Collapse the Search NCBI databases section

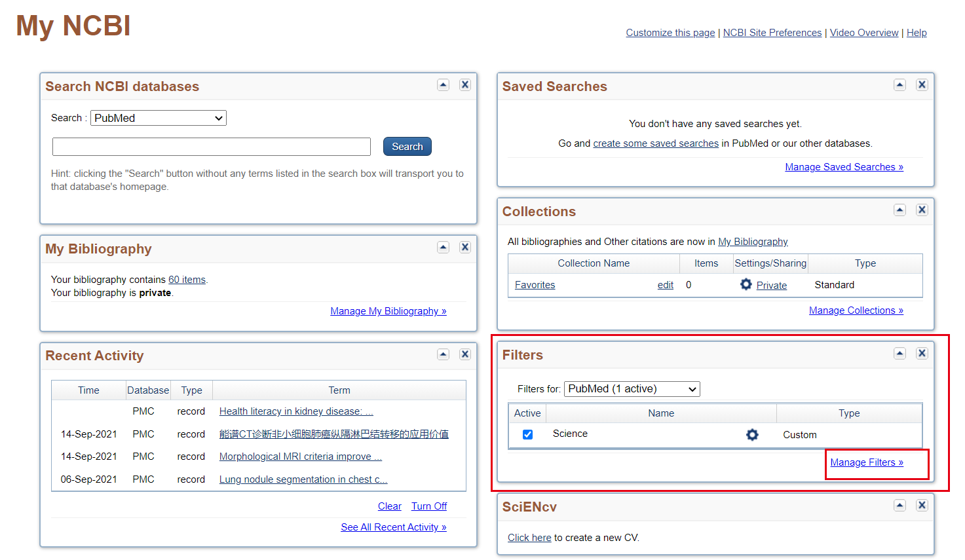pos(443,84)
